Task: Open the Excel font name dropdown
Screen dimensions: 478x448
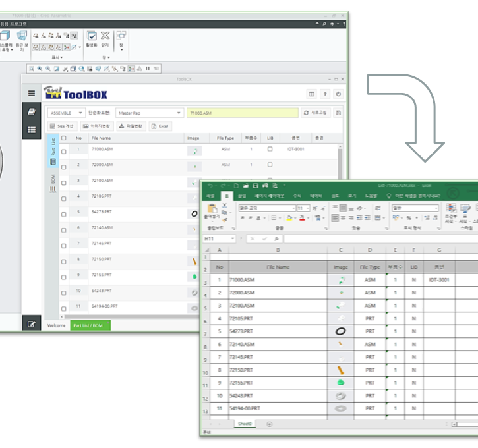Action: point(293,208)
